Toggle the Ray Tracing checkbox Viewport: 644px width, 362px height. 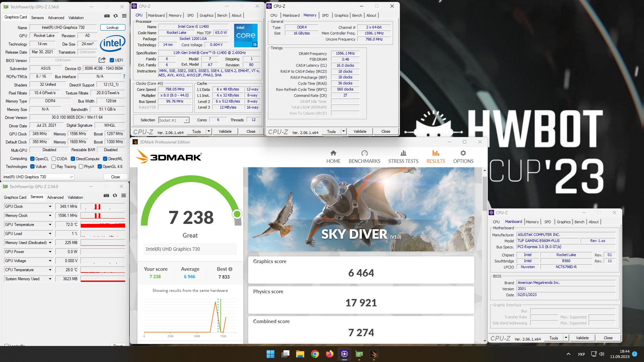tap(53, 167)
